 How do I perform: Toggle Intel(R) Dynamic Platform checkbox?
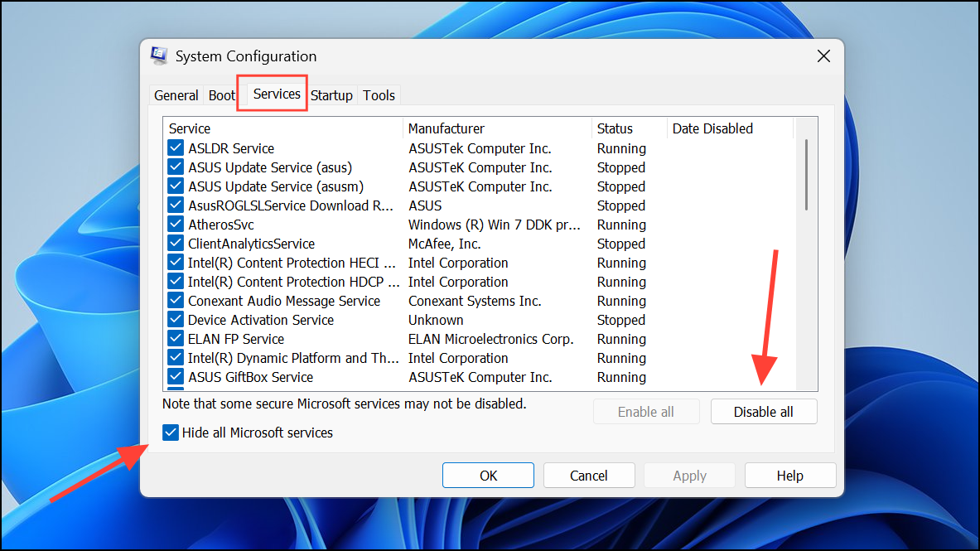click(x=176, y=358)
